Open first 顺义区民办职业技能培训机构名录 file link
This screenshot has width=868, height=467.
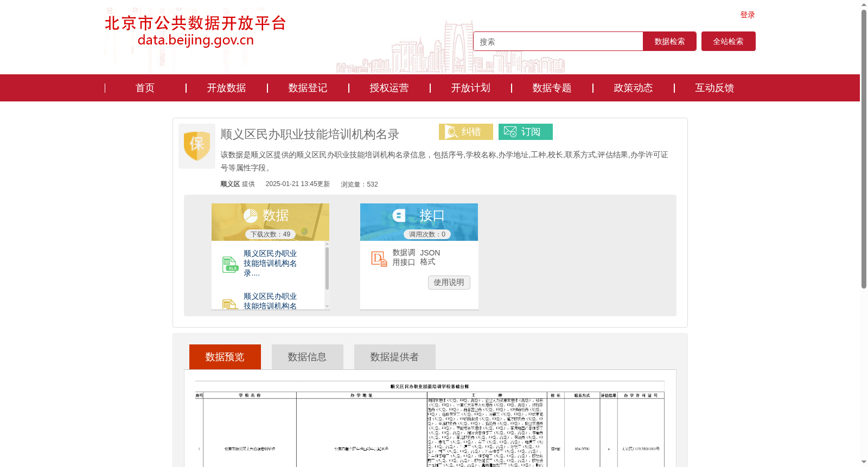[x=270, y=263]
